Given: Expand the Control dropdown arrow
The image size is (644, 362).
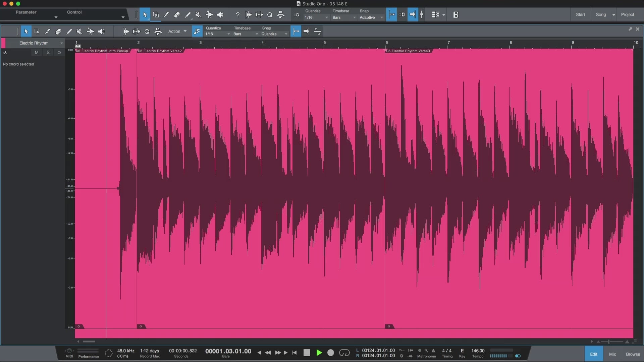Looking at the screenshot, I should point(123,17).
